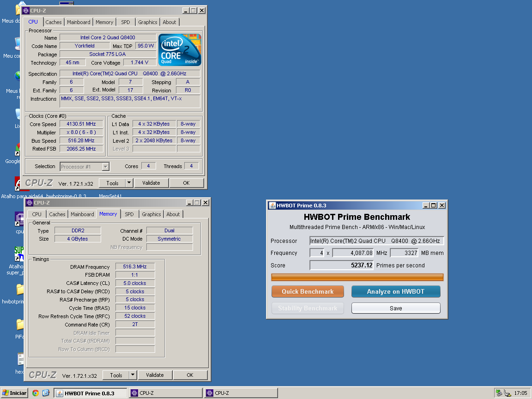This screenshot has height=399, width=532.
Task: Click the HWBOT Processor name field
Action: pyautogui.click(x=377, y=241)
